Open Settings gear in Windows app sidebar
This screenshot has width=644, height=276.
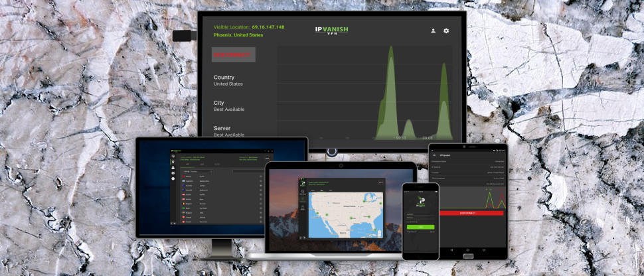coord(173,173)
